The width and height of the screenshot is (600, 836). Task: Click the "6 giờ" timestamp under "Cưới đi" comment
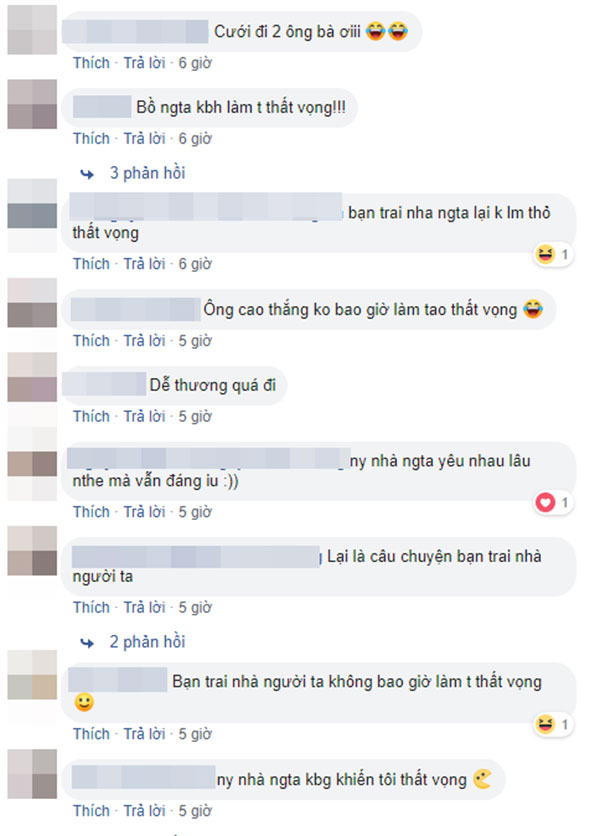[x=195, y=63]
